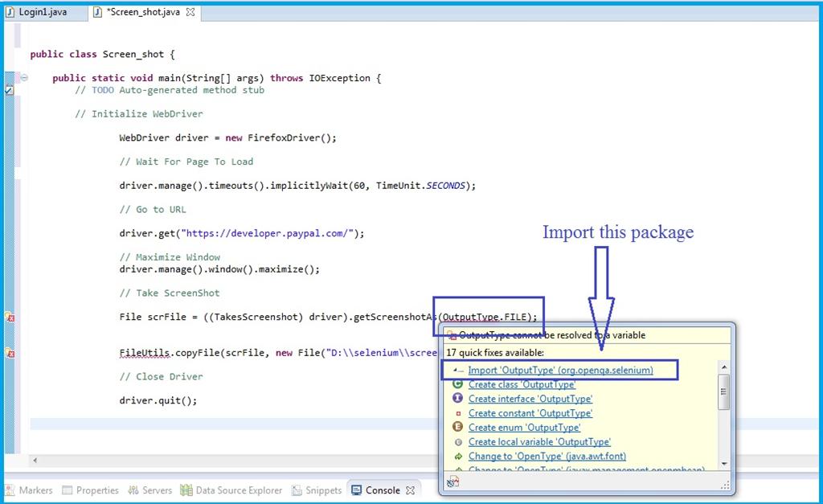This screenshot has height=504, width=823.
Task: Open the Snippets view tab
Action: 317,490
